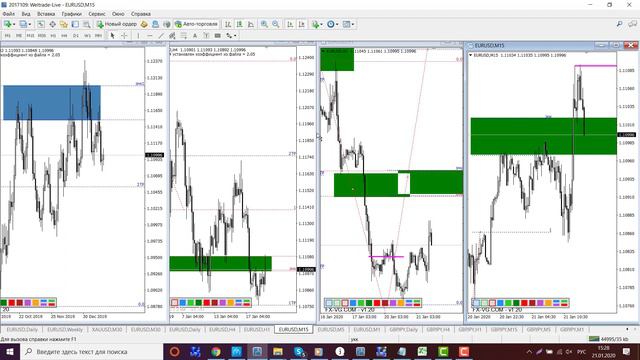The image size is (640, 360).
Task: Open the Profiles icon
Action: (x=23, y=24)
